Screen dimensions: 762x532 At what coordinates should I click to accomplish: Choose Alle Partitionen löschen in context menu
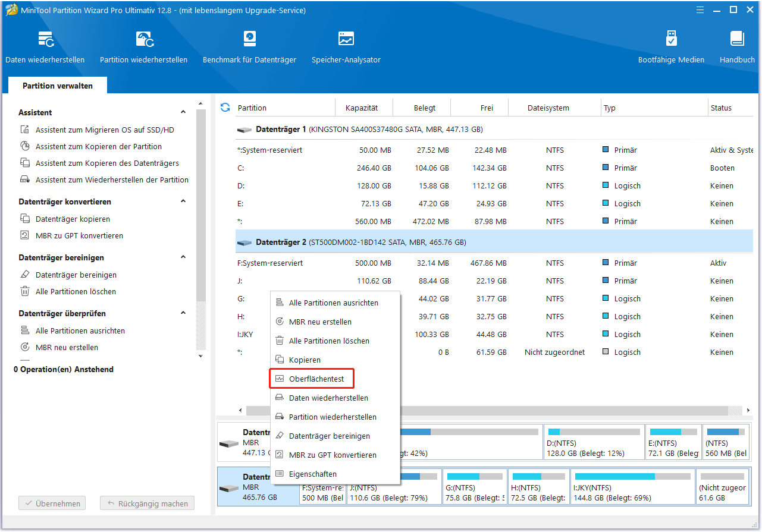click(x=335, y=341)
